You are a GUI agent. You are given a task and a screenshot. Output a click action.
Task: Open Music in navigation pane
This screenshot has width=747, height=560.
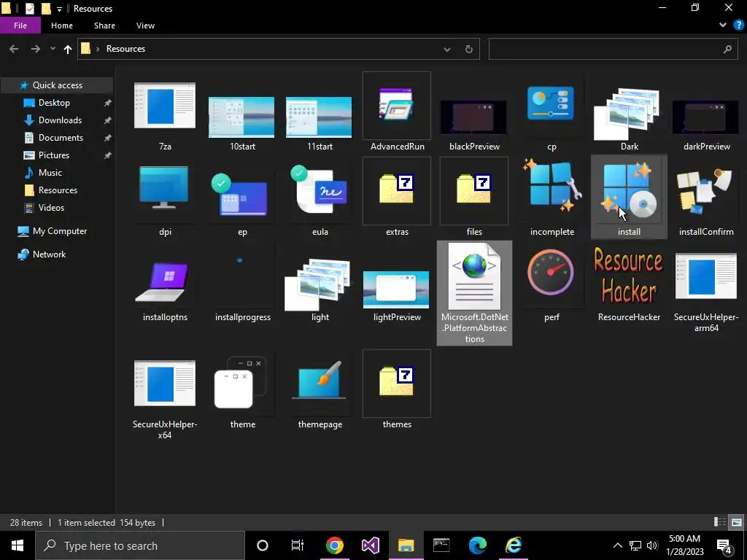pos(50,172)
